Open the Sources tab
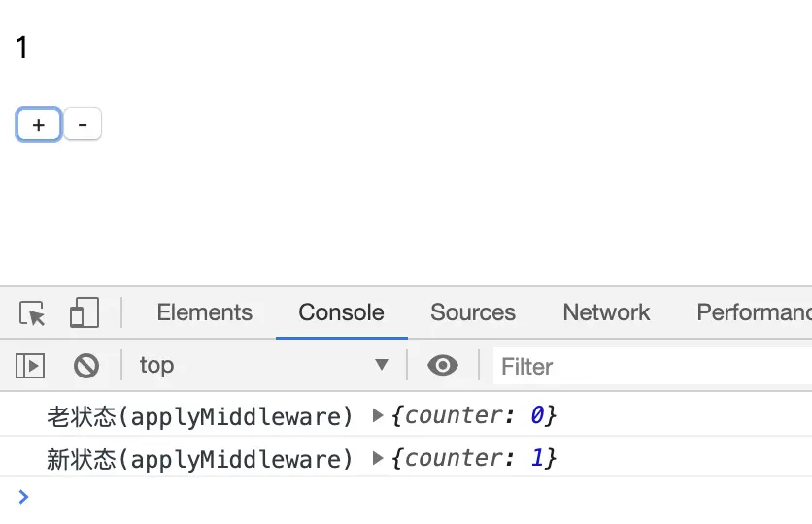This screenshot has width=812, height=524. [473, 312]
